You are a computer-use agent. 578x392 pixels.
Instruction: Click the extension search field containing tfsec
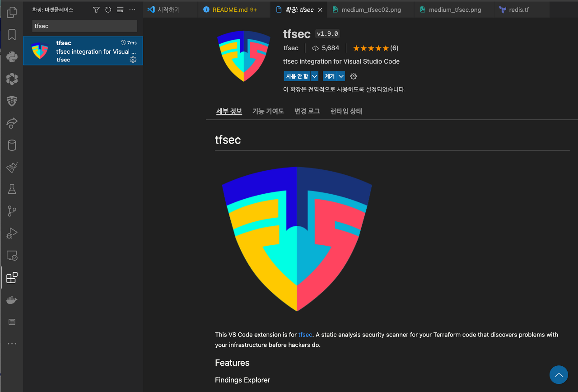(84, 26)
